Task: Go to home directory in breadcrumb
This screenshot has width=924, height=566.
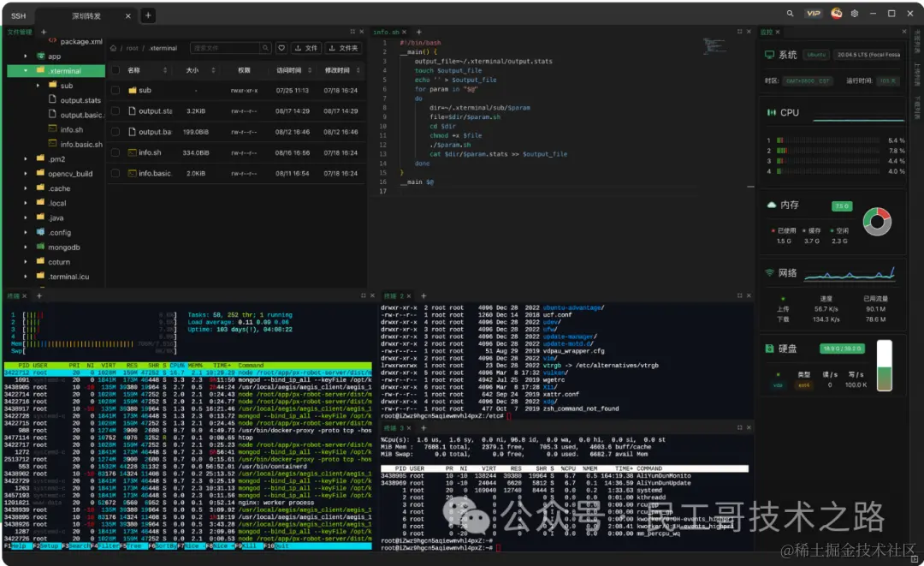Action: click(x=113, y=48)
